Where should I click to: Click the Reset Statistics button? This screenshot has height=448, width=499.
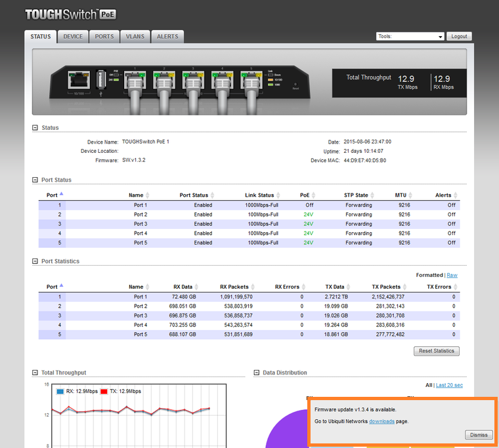(437, 351)
